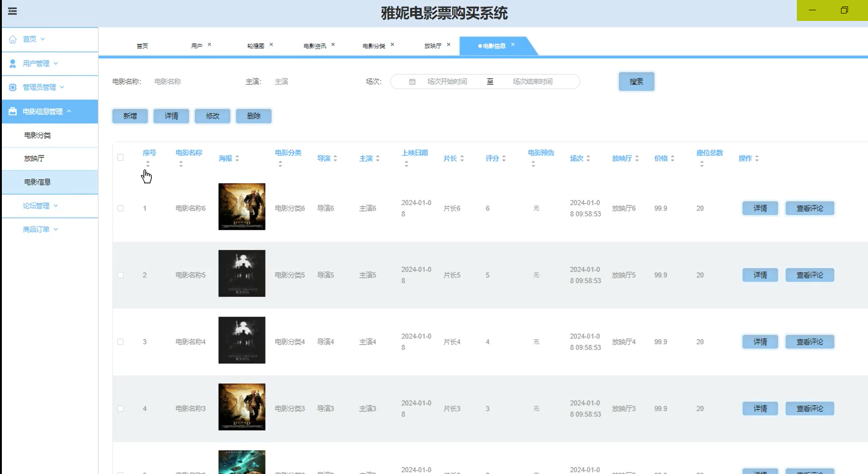Viewport: 868px width, 474px height.
Task: Sort the table by 座位总数 column arrows
Action: 702,164
